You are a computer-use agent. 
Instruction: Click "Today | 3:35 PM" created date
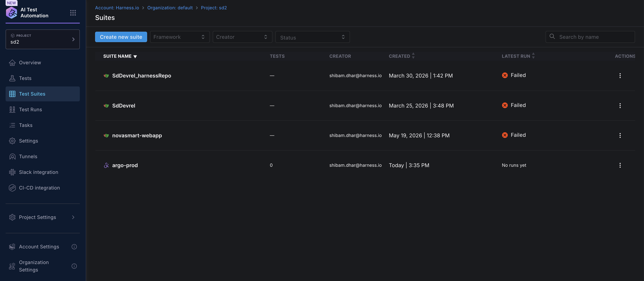(409, 165)
